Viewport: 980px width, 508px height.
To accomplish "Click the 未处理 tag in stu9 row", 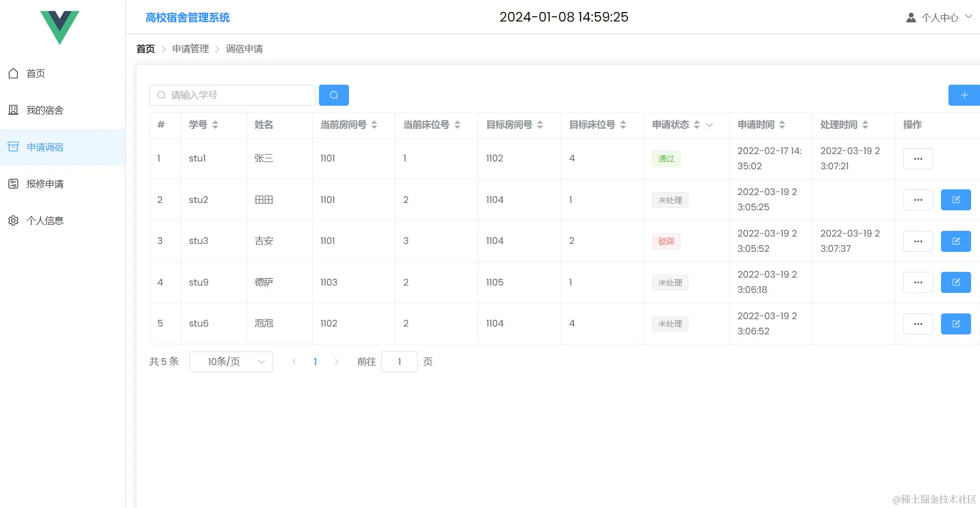I will pyautogui.click(x=670, y=282).
